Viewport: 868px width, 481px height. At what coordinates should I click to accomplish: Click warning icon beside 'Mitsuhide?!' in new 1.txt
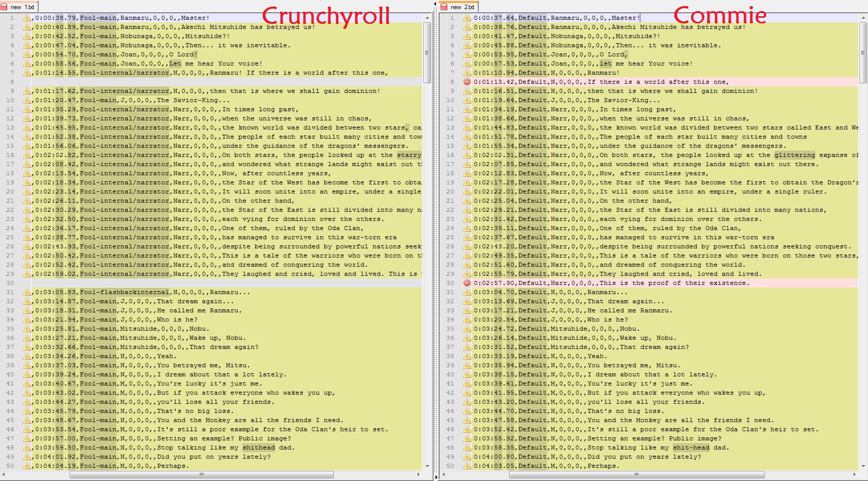(26, 36)
